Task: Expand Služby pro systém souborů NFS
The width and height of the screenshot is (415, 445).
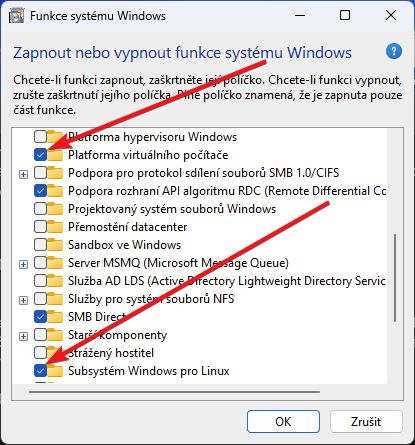Action: tap(23, 300)
